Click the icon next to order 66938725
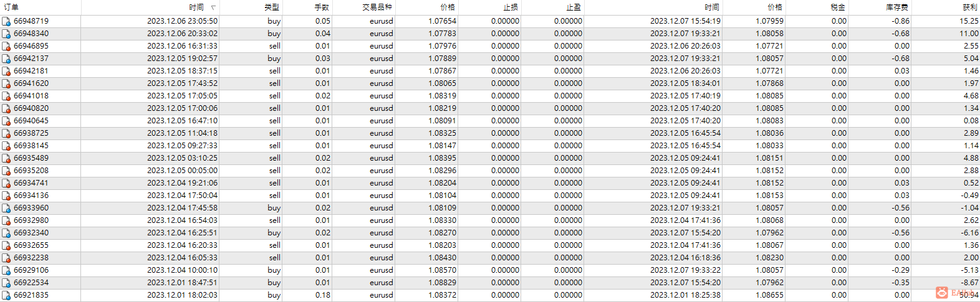This screenshot has height=302, width=980. (6, 133)
